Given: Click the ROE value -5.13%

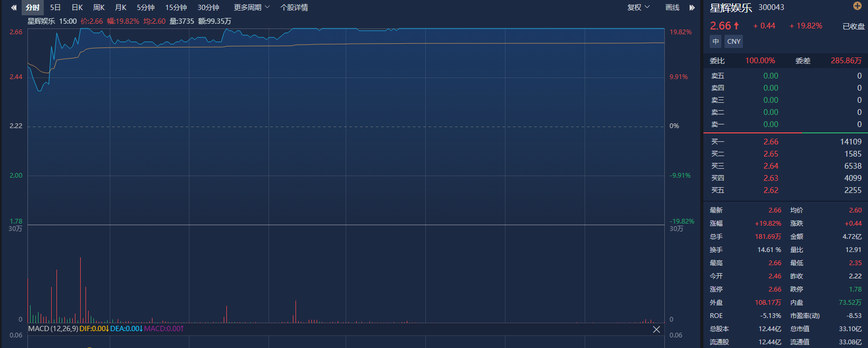Looking at the screenshot, I should click(x=770, y=316).
